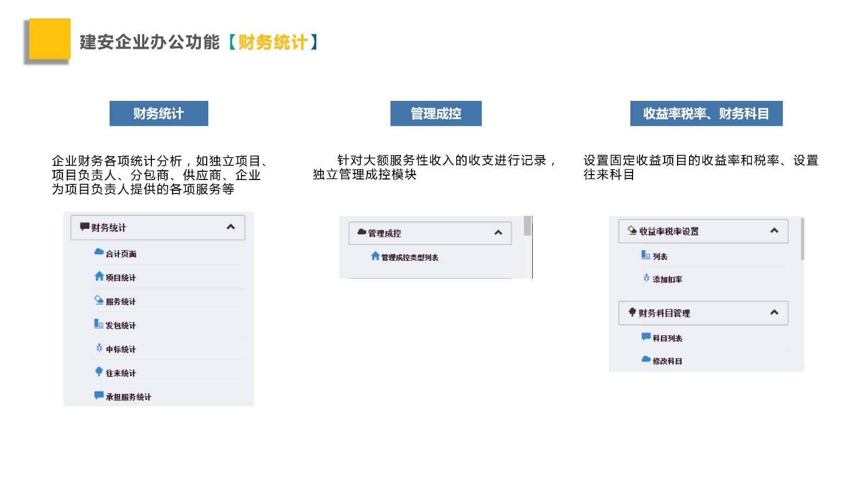Click the blue 管理成控 heading button

(x=436, y=113)
